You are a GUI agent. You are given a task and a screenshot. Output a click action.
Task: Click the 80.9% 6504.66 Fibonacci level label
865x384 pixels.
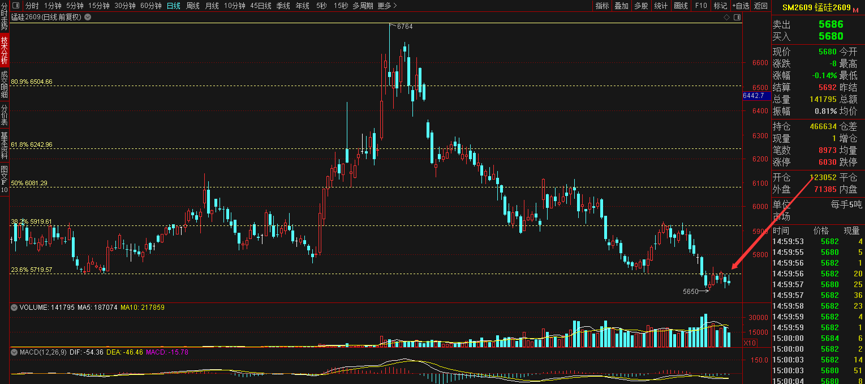coord(31,82)
